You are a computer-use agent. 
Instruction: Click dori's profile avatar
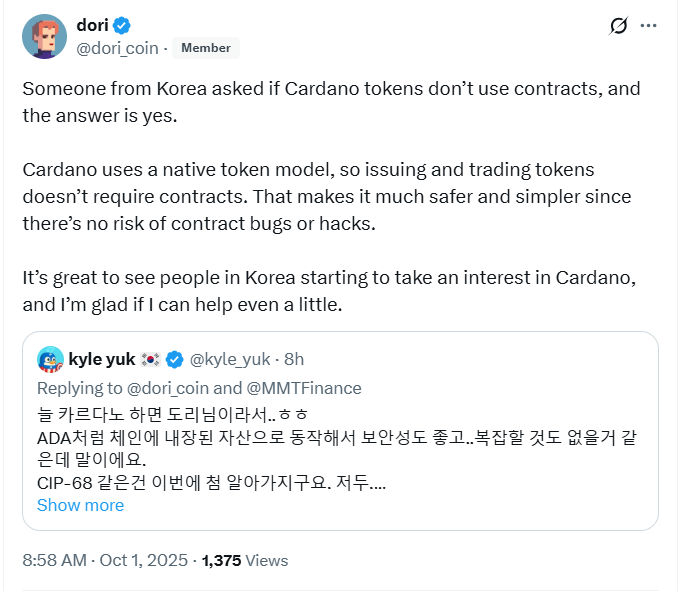click(44, 36)
